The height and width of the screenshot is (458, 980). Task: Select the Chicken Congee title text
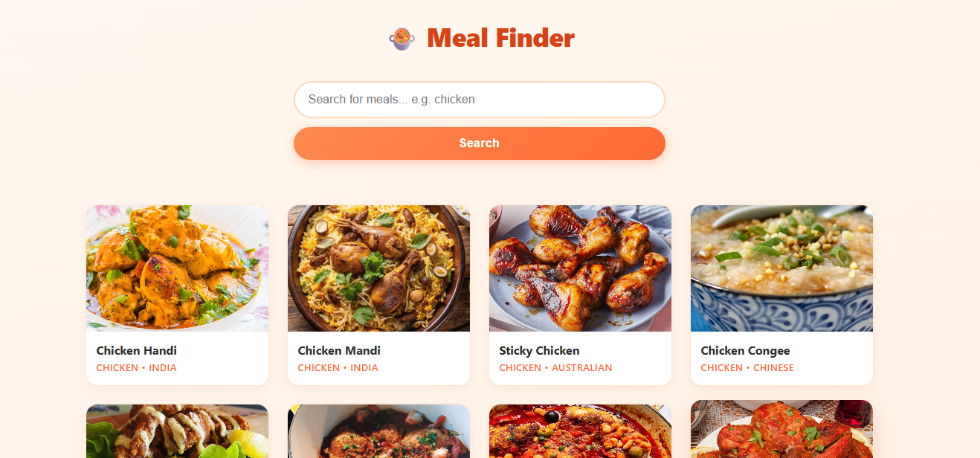point(745,351)
